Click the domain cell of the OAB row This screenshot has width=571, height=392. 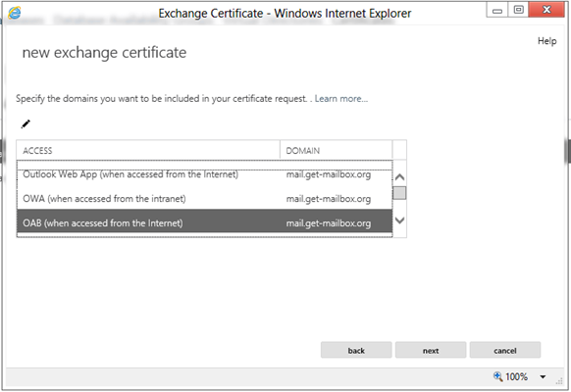click(329, 222)
